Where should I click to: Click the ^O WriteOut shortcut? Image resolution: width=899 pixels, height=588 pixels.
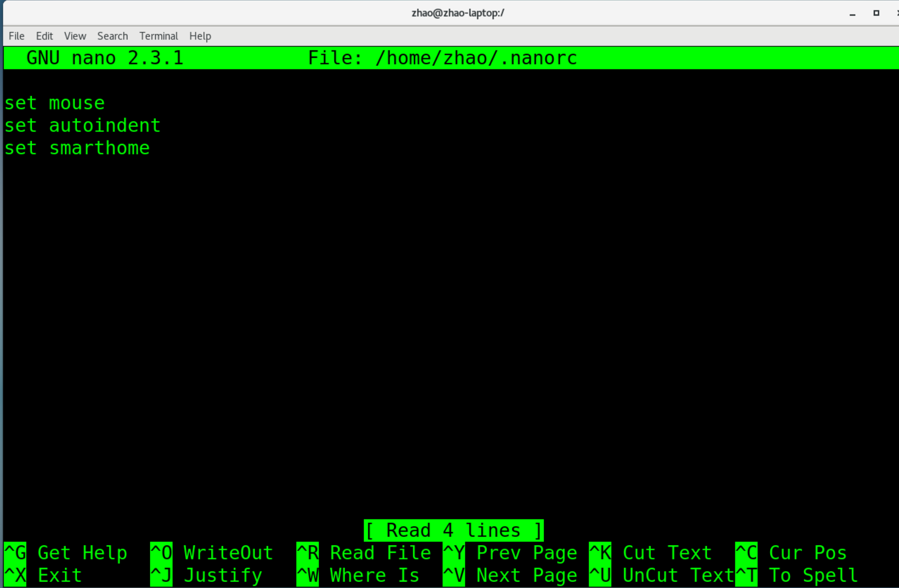pyautogui.click(x=211, y=553)
